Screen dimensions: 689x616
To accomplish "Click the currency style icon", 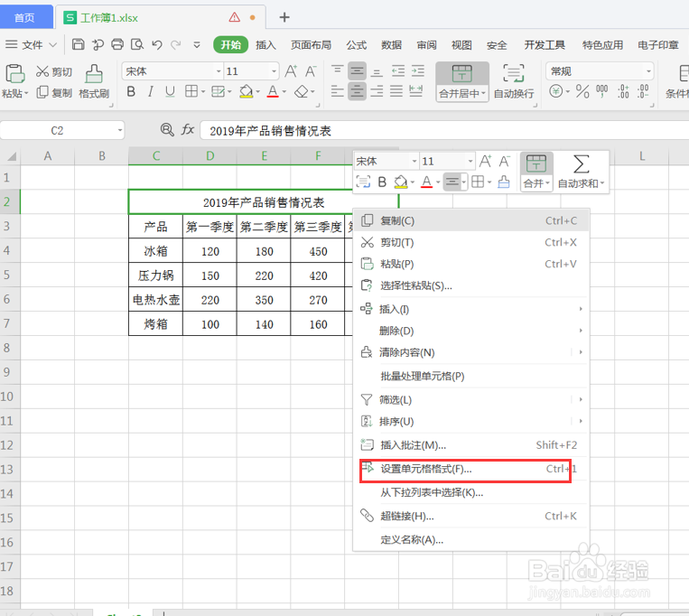I will (x=556, y=91).
